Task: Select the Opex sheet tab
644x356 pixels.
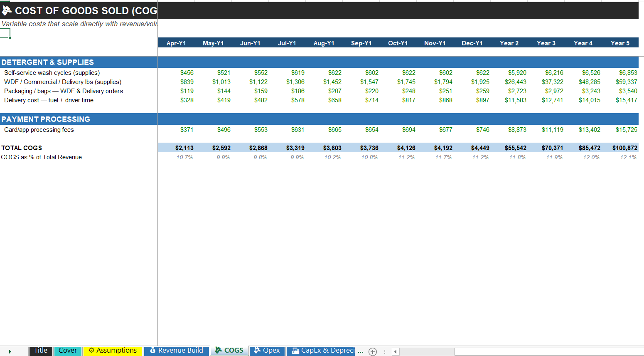Action: pyautogui.click(x=267, y=351)
